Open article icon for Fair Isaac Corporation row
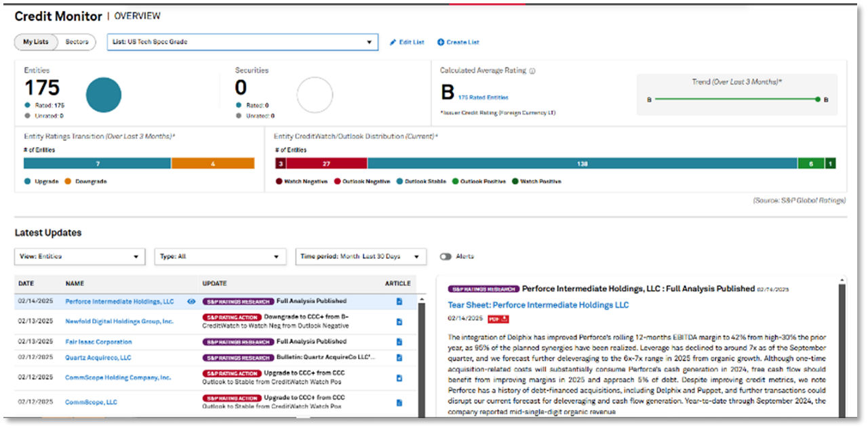 pos(399,342)
